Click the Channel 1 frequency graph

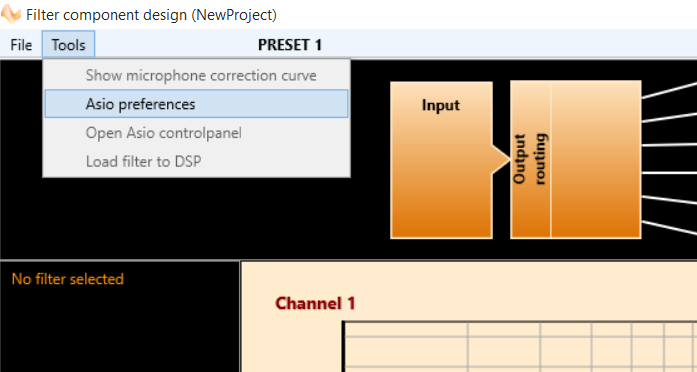coord(520,347)
